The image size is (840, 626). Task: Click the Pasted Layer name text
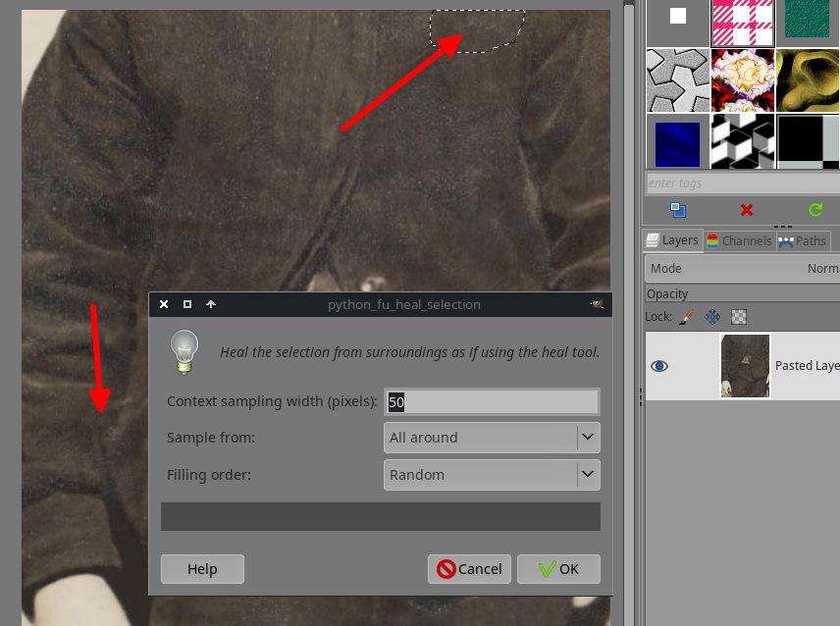pyautogui.click(x=808, y=366)
